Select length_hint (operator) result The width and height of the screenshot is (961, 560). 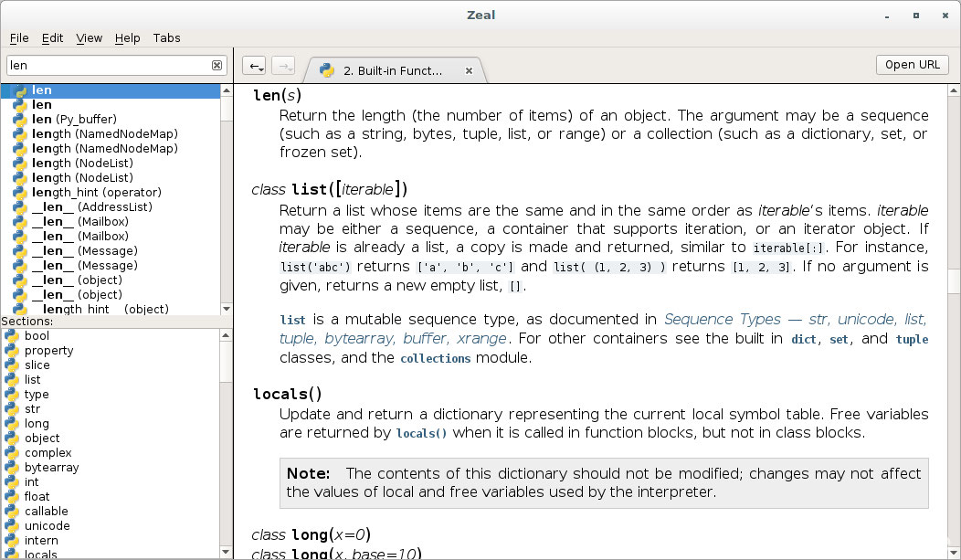tap(111, 193)
